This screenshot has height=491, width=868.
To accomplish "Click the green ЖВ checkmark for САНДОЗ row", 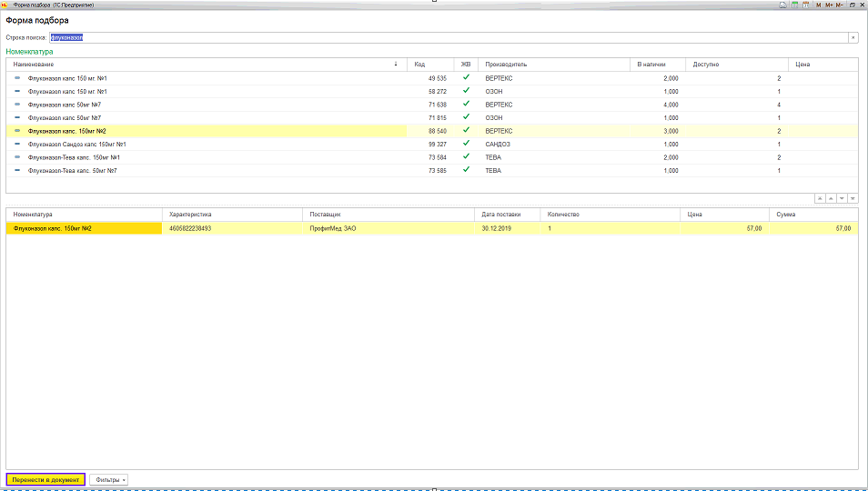I will [466, 144].
